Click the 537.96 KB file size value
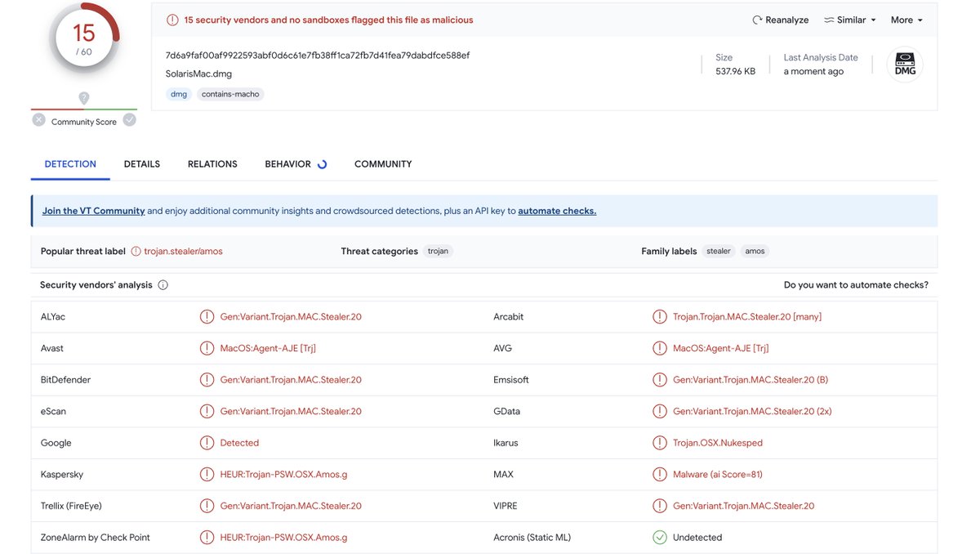This screenshot has width=980, height=554. pyautogui.click(x=736, y=72)
